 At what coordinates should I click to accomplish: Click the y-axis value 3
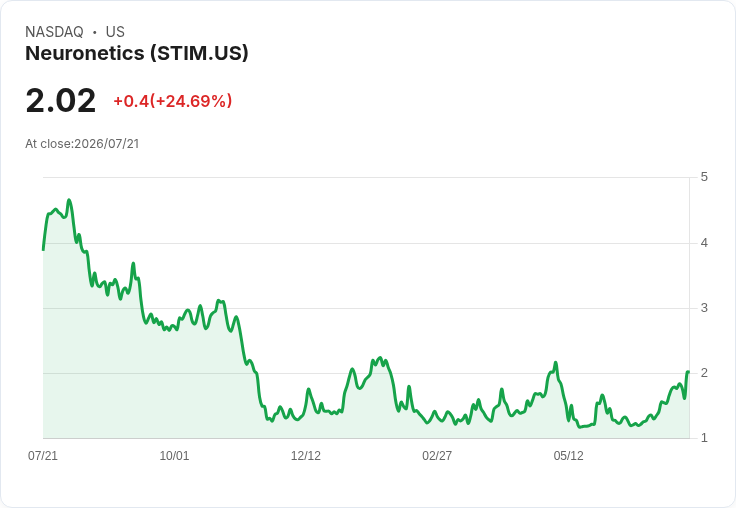(x=704, y=308)
